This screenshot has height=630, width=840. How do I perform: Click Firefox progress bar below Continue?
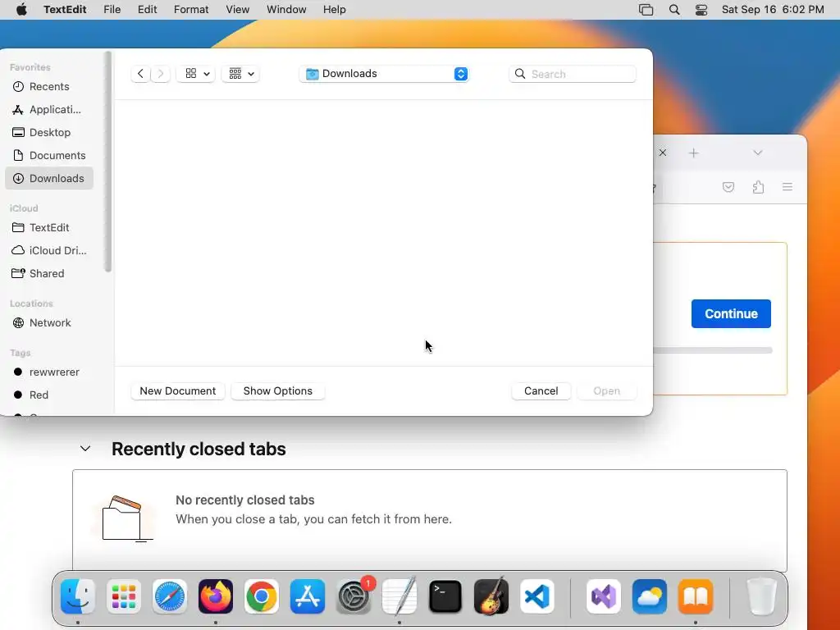(713, 350)
